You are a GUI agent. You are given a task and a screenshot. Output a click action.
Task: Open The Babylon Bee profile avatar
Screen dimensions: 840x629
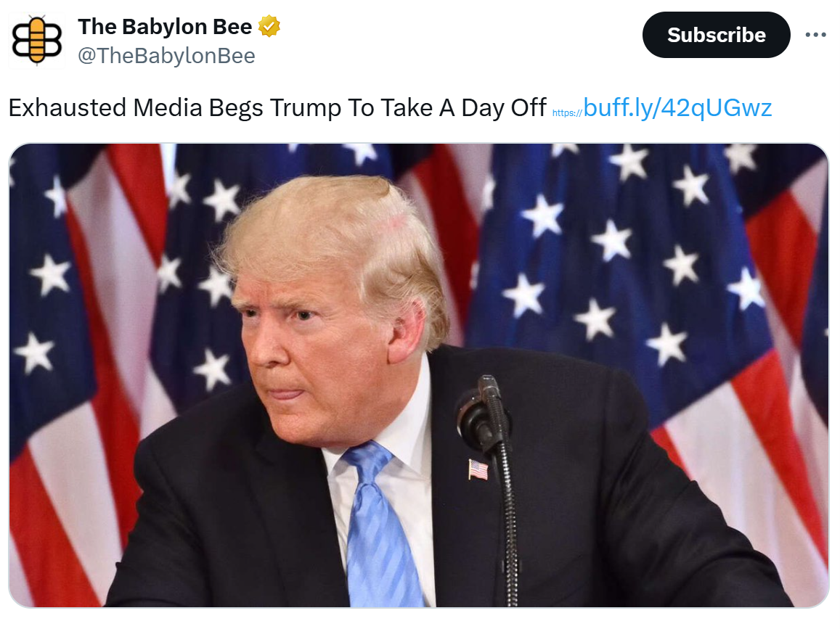click(37, 41)
